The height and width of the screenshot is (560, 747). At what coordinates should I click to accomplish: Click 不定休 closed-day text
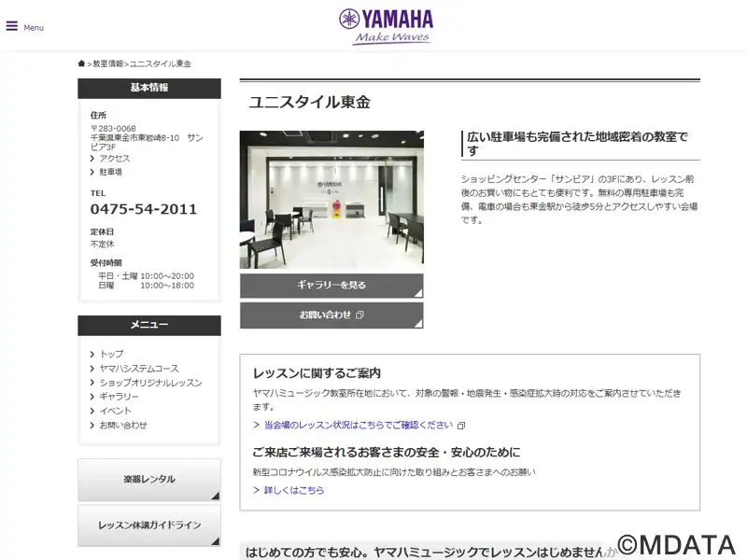103,244
